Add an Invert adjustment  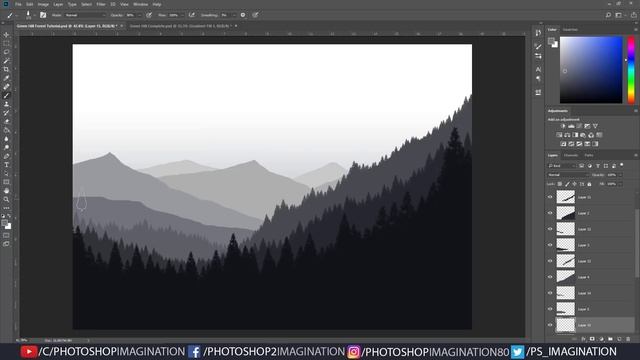pos(563,144)
